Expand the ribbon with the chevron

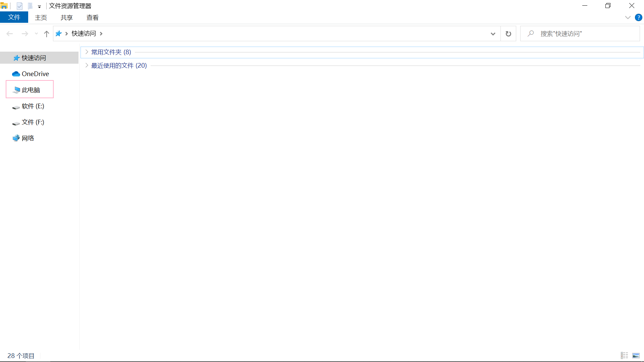point(628,17)
